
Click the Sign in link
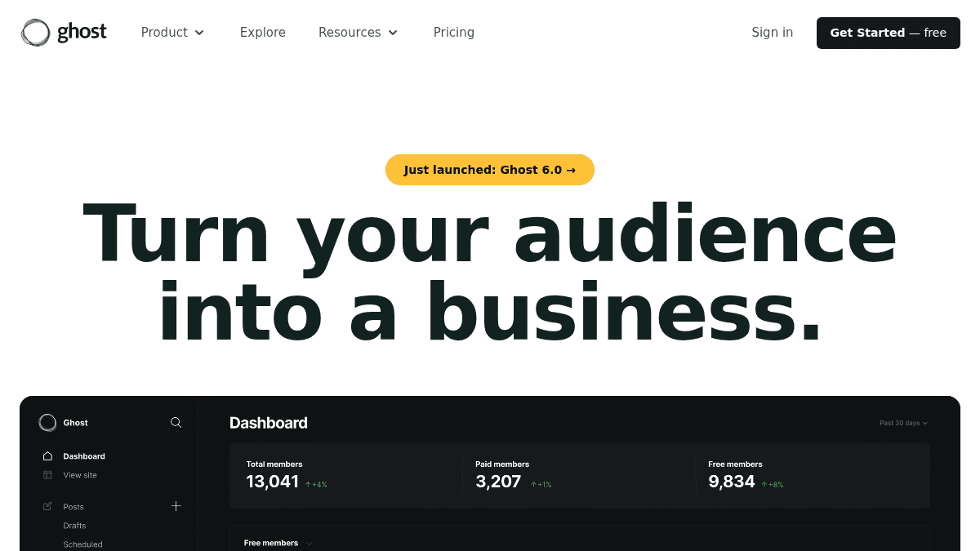coord(773,33)
